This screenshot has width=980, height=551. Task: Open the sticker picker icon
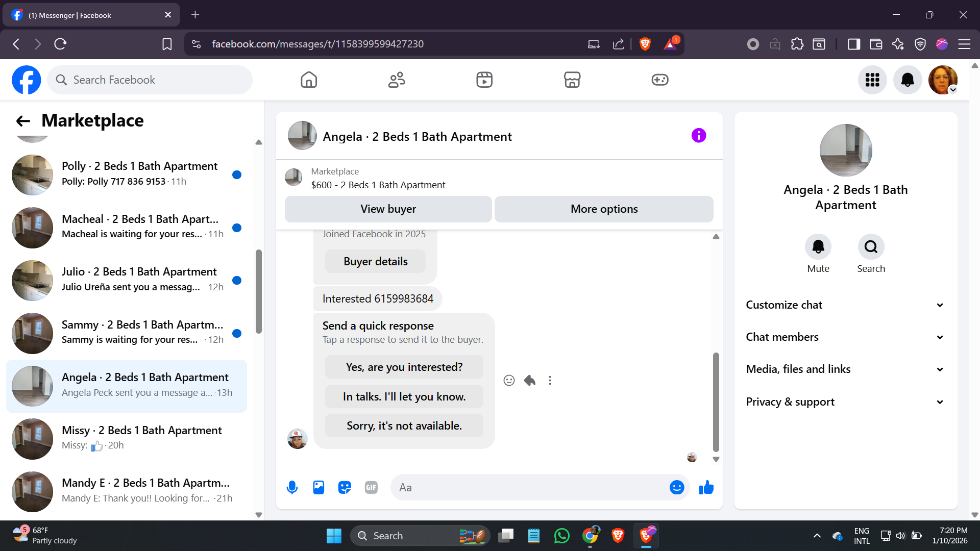[x=345, y=488]
